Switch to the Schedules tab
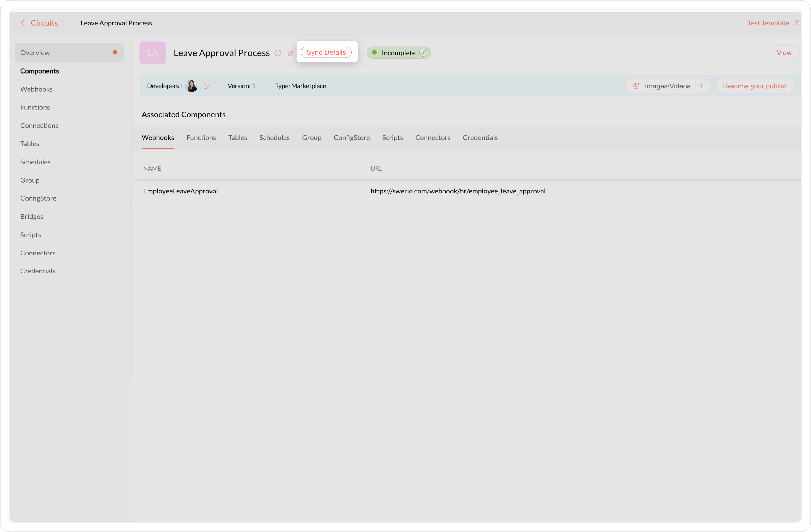Viewport: 811px width, 532px height. (x=274, y=137)
